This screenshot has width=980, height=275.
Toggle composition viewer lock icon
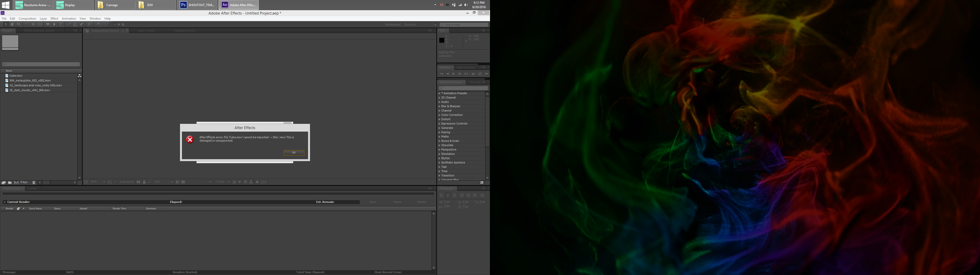click(87, 31)
